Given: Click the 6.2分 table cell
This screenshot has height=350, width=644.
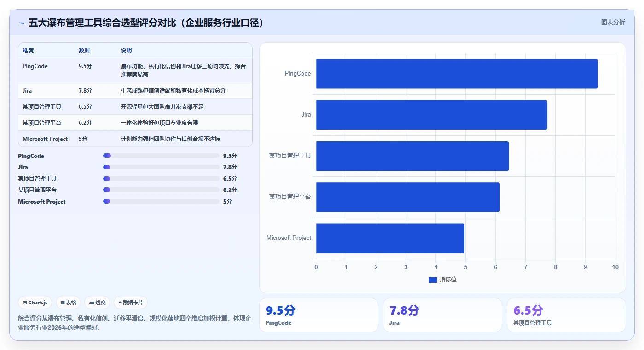Looking at the screenshot, I should 85,123.
